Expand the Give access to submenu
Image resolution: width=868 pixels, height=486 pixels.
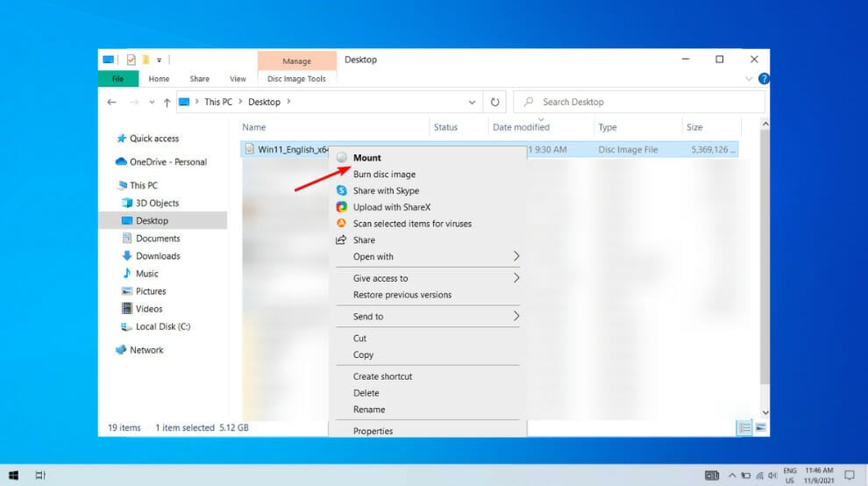pos(427,278)
